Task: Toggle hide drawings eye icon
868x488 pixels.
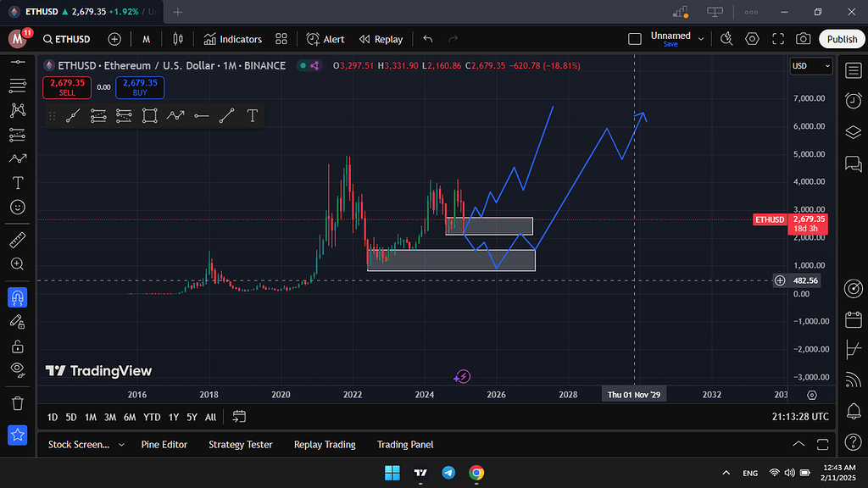Action: pos(17,369)
